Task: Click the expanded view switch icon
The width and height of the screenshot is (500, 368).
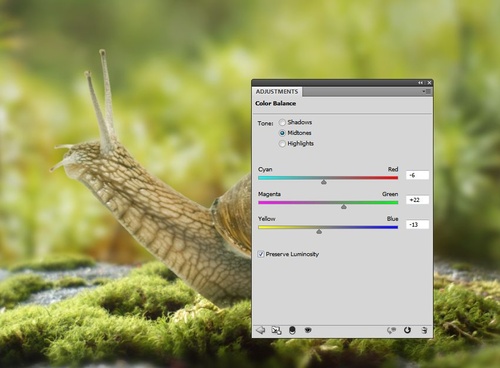Action: pos(276,330)
